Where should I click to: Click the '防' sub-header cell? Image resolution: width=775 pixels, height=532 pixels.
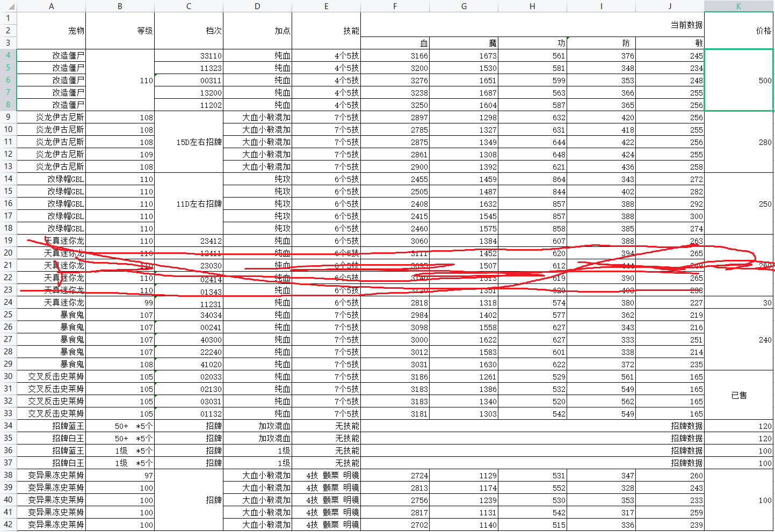click(x=601, y=43)
